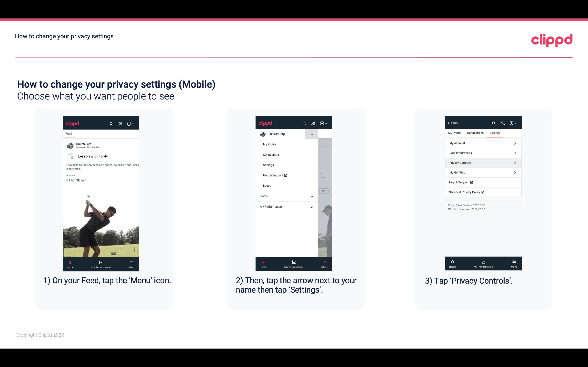This screenshot has height=367, width=588.
Task: Select My Profile from dropdown menu
Action: [x=270, y=144]
